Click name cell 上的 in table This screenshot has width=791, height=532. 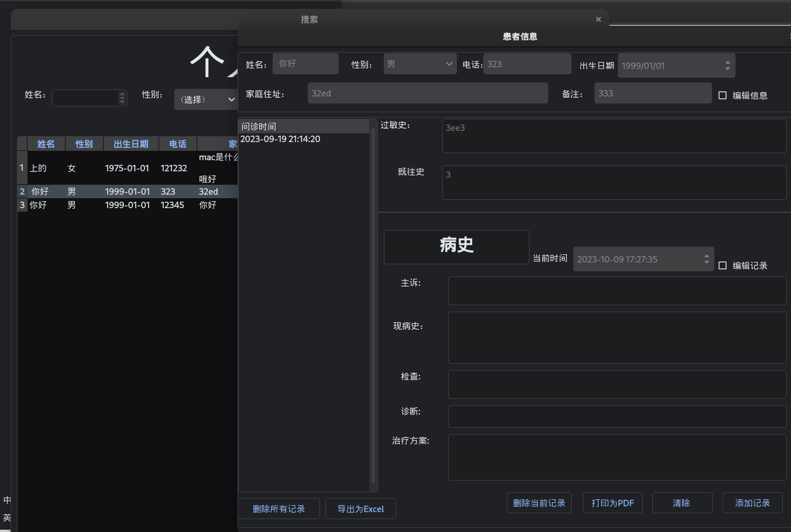click(x=46, y=168)
